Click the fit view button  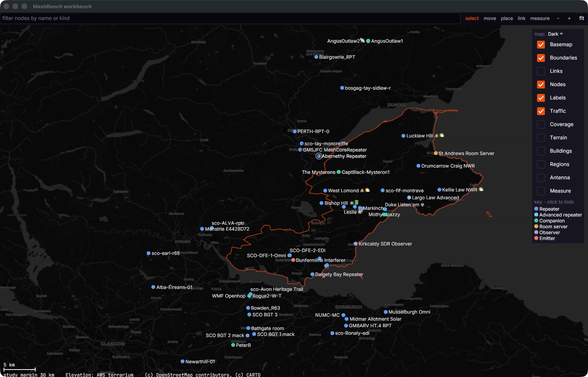click(x=582, y=18)
